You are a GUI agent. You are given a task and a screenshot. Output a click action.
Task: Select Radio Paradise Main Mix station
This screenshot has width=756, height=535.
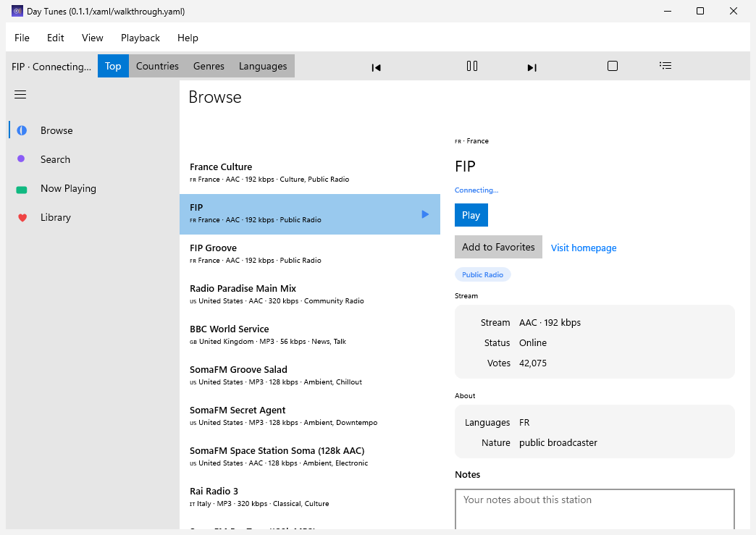click(309, 295)
